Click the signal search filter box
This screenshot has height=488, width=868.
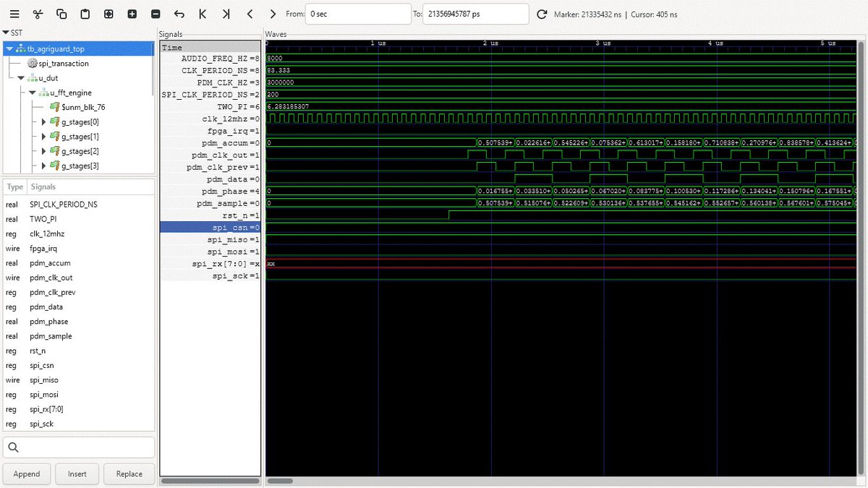79,448
